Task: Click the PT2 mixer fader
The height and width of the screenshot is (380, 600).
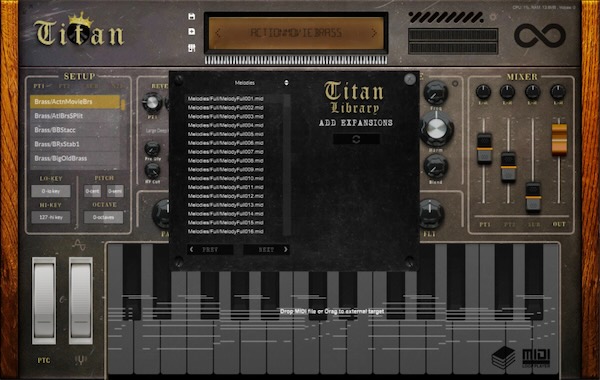Action: tap(508, 166)
